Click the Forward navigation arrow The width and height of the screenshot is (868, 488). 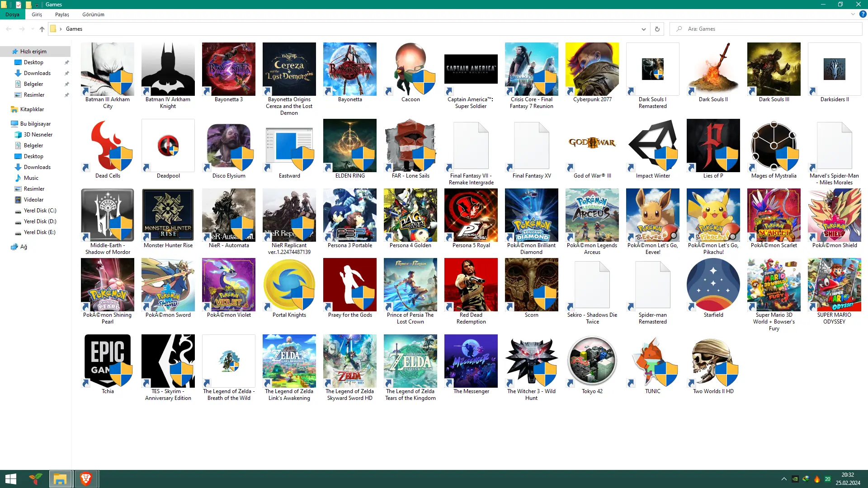pyautogui.click(x=22, y=29)
